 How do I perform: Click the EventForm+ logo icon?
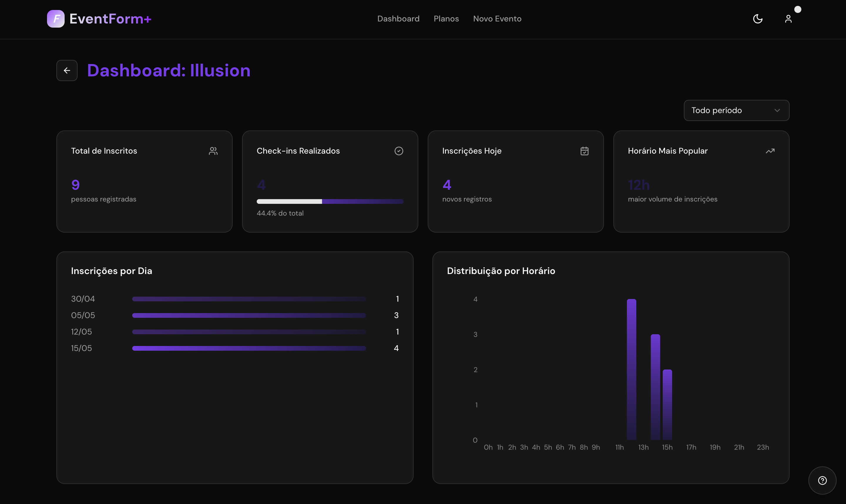[x=56, y=19]
